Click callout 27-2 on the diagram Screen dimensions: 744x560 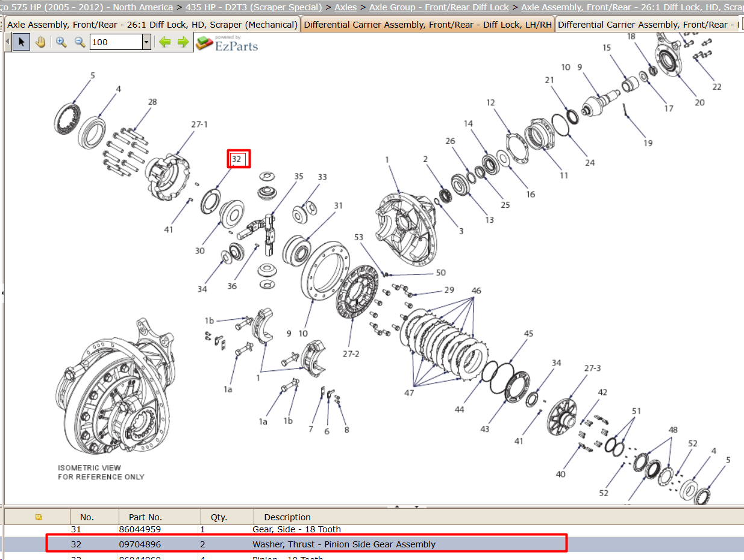[x=351, y=353]
